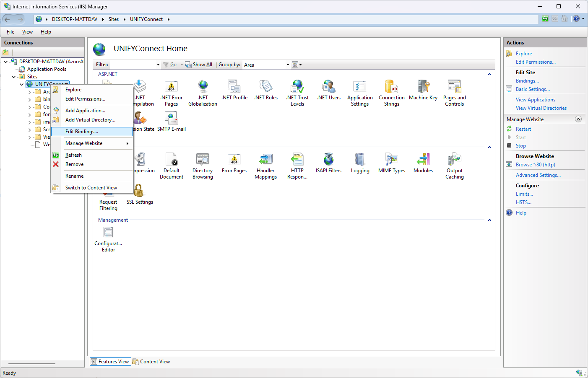The width and height of the screenshot is (588, 378).
Task: Restart the website from Actions pane
Action: [523, 129]
